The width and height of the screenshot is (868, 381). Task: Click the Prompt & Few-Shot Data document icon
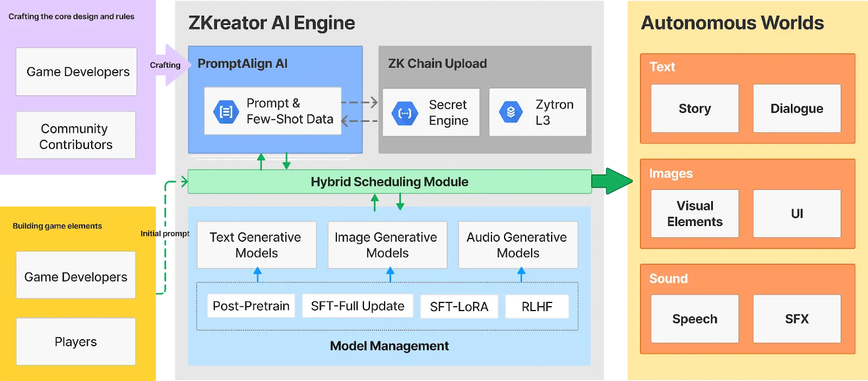(x=226, y=112)
